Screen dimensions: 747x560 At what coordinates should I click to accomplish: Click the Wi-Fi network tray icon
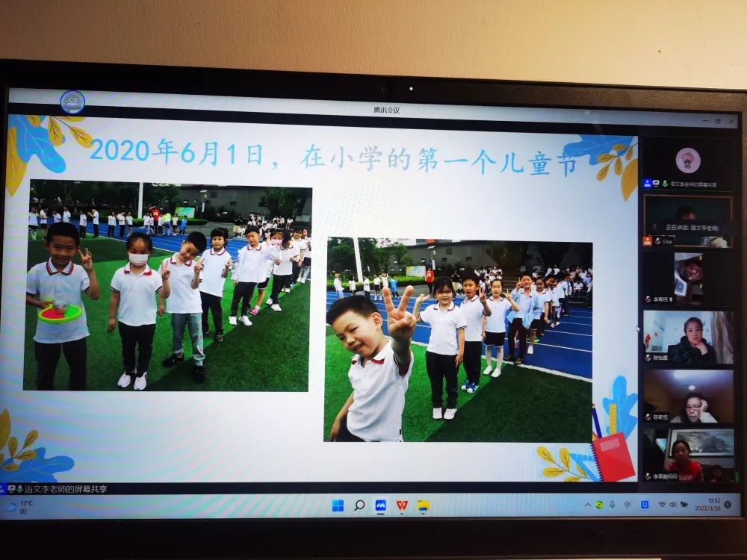pos(662,505)
